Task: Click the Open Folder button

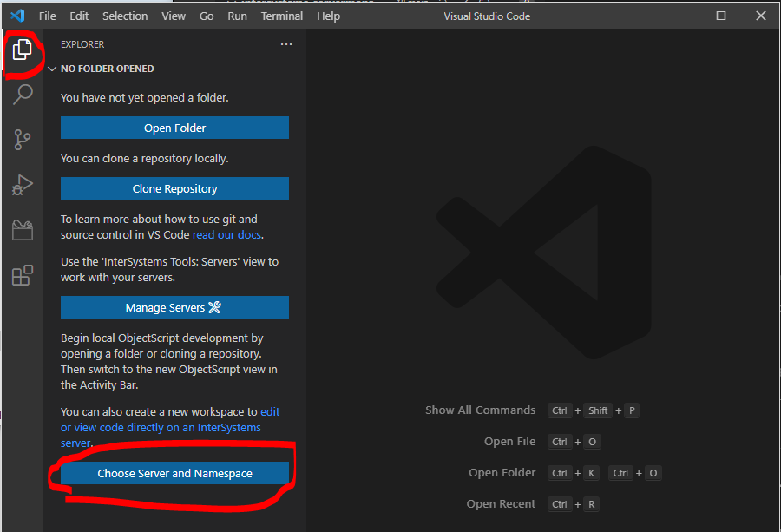Action: [x=174, y=128]
